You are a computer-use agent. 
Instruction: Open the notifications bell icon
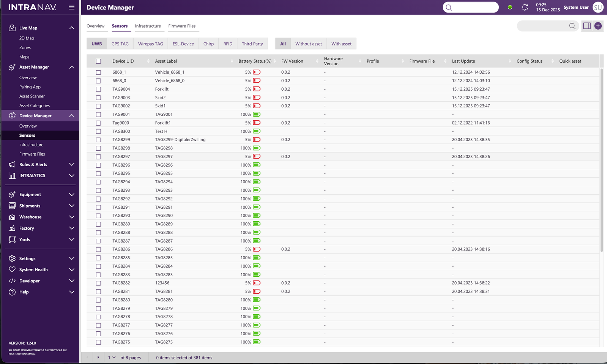click(x=525, y=7)
